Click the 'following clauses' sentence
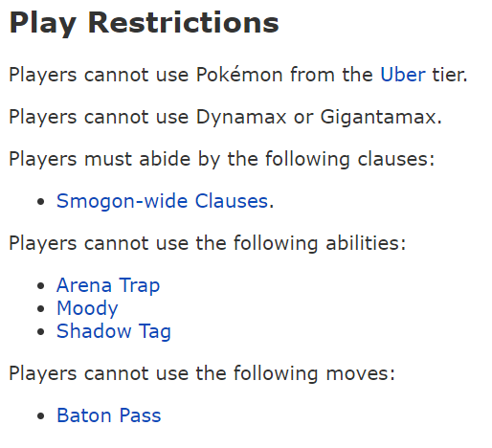 [x=222, y=159]
